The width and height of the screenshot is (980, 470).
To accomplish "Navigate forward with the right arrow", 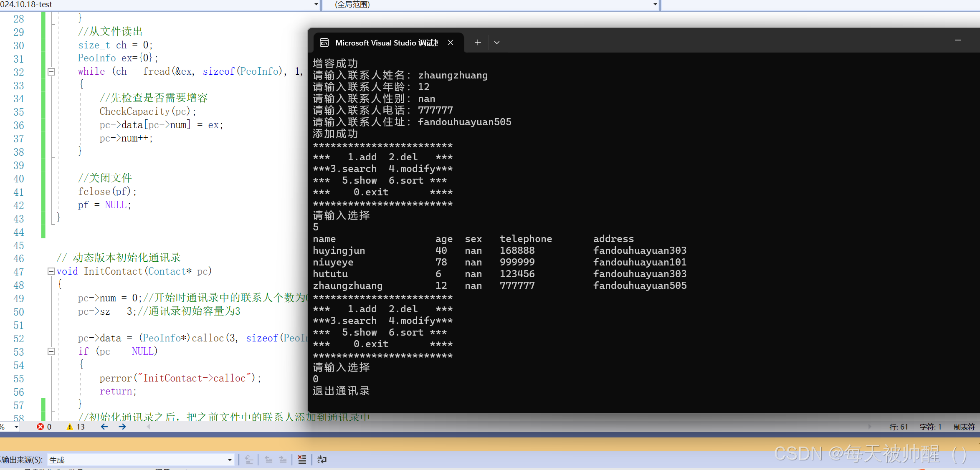I will 122,427.
